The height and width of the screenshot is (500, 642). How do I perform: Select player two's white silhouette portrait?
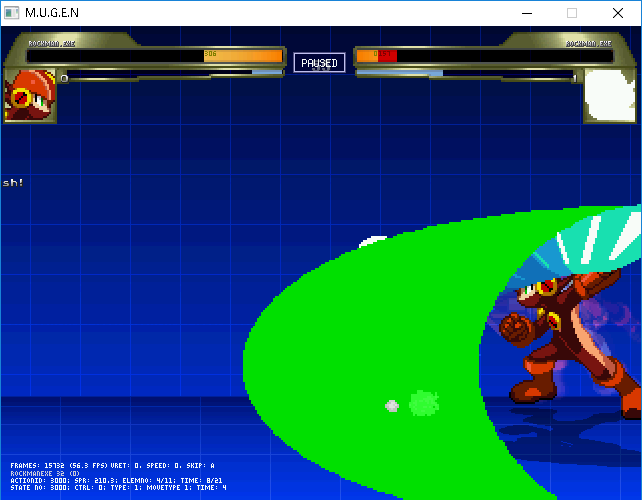609,96
